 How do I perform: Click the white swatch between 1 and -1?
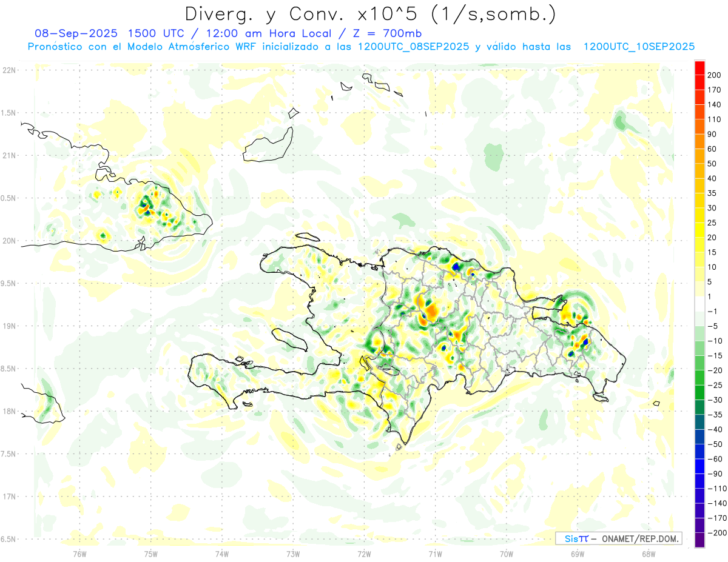pyautogui.click(x=699, y=304)
